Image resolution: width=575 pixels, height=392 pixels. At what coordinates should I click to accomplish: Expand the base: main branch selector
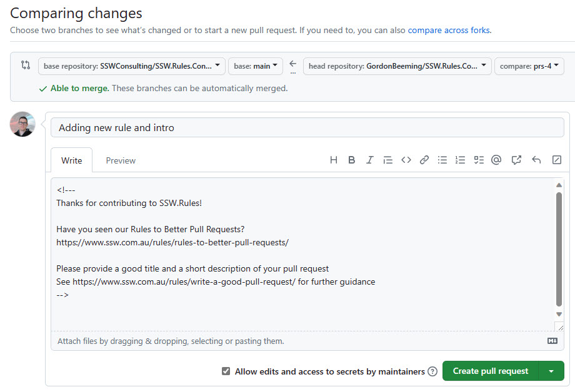point(256,66)
